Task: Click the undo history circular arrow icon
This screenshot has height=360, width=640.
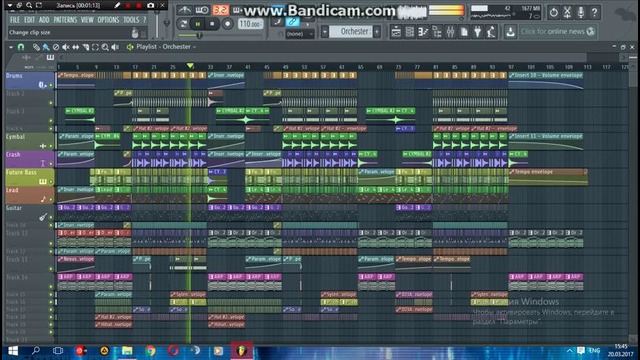Action: [553, 12]
